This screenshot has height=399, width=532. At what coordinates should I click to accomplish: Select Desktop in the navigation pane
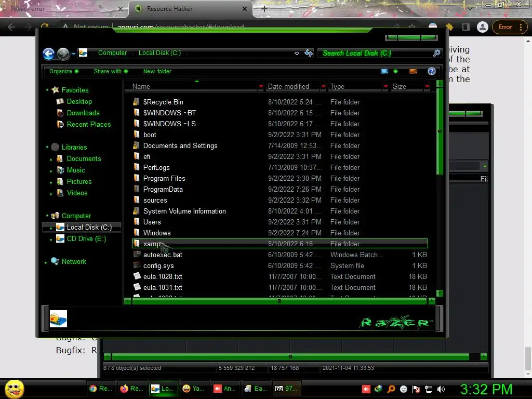79,101
